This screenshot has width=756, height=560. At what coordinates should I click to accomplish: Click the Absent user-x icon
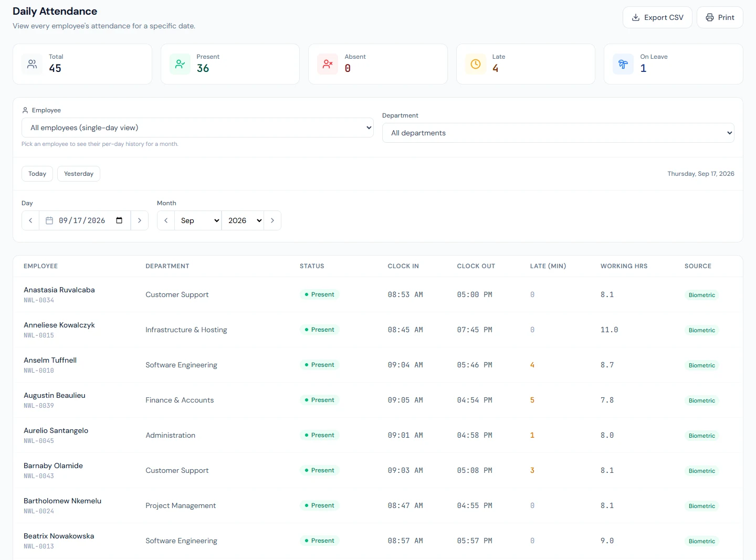click(x=328, y=64)
